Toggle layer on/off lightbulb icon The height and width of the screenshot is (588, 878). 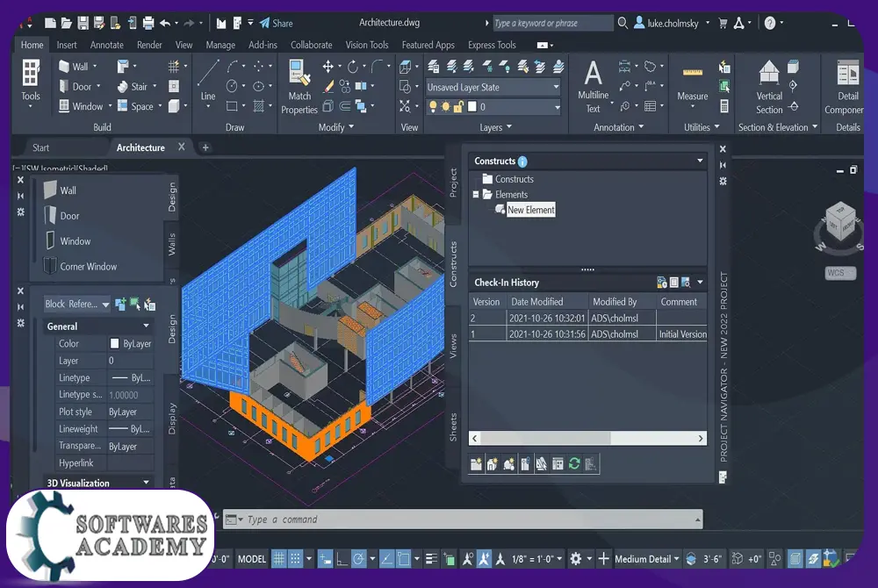coord(433,106)
